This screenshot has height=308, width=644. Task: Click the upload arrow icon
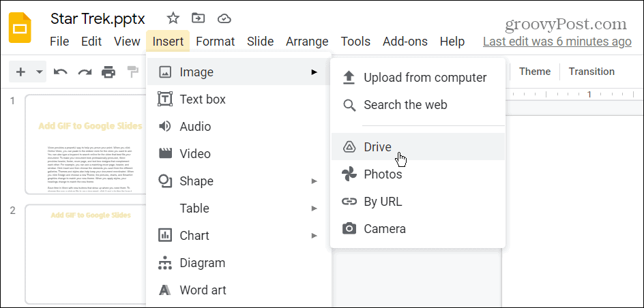(x=349, y=78)
